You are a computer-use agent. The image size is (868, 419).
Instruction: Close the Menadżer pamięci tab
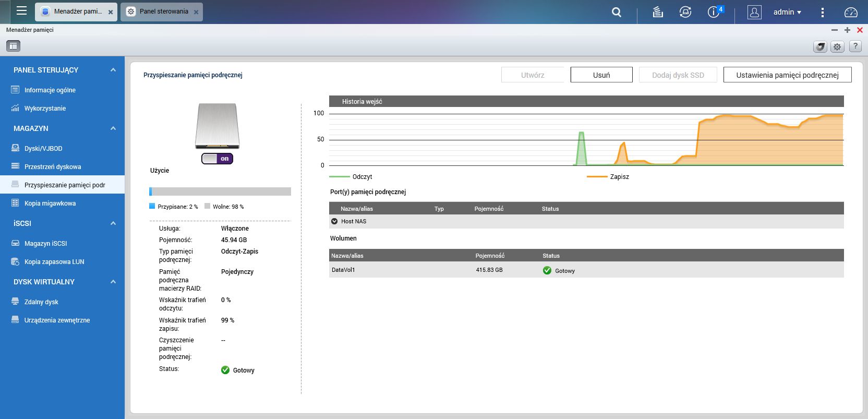[x=111, y=12]
